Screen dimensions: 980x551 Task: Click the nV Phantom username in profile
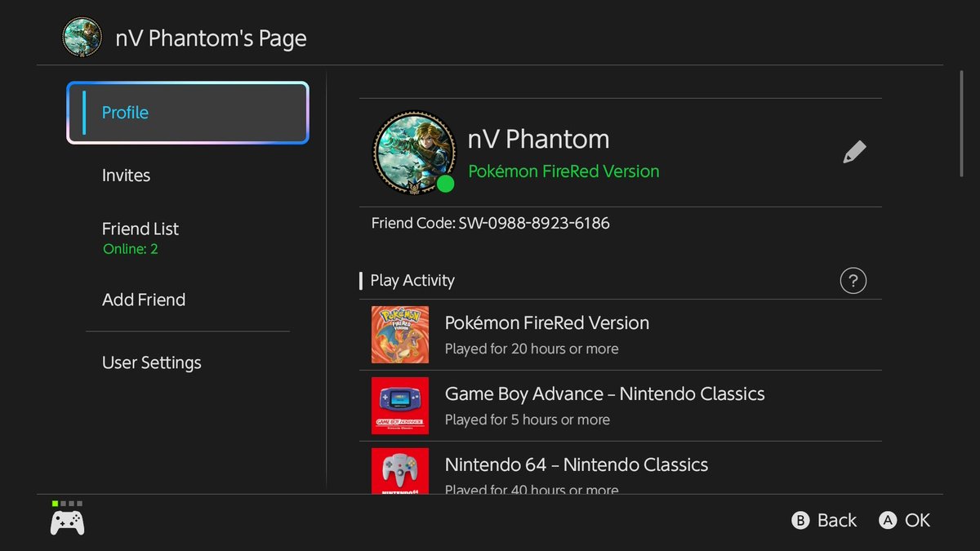click(539, 140)
